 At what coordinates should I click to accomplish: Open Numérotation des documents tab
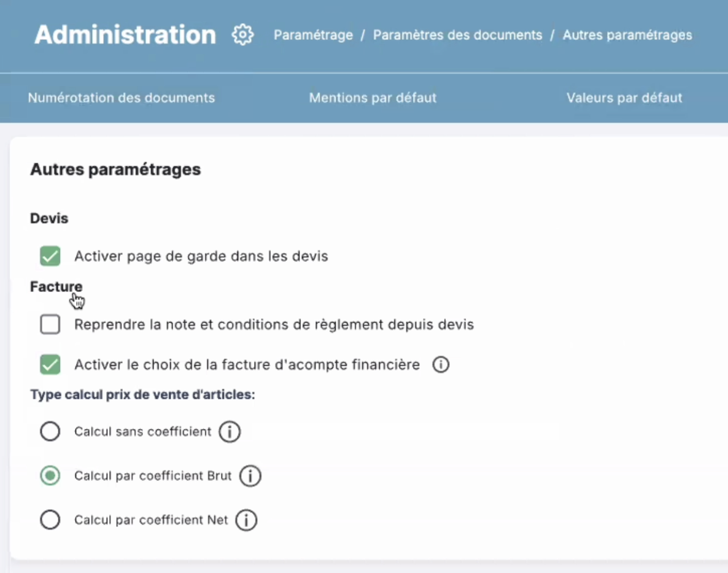tap(122, 98)
